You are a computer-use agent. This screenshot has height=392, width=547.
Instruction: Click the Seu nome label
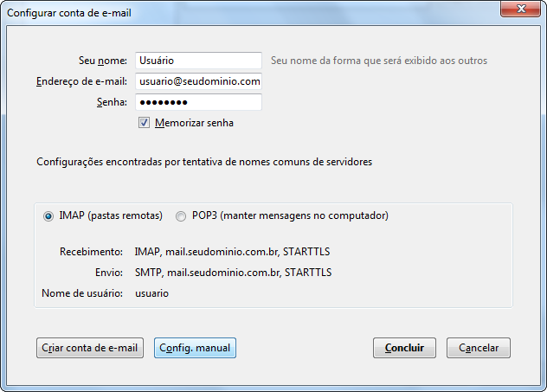(x=102, y=61)
